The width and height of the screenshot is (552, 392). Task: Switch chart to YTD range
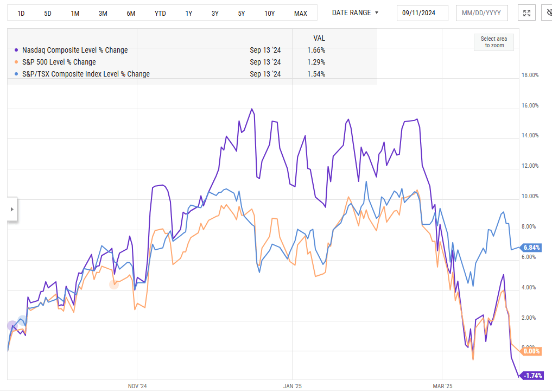tap(160, 13)
